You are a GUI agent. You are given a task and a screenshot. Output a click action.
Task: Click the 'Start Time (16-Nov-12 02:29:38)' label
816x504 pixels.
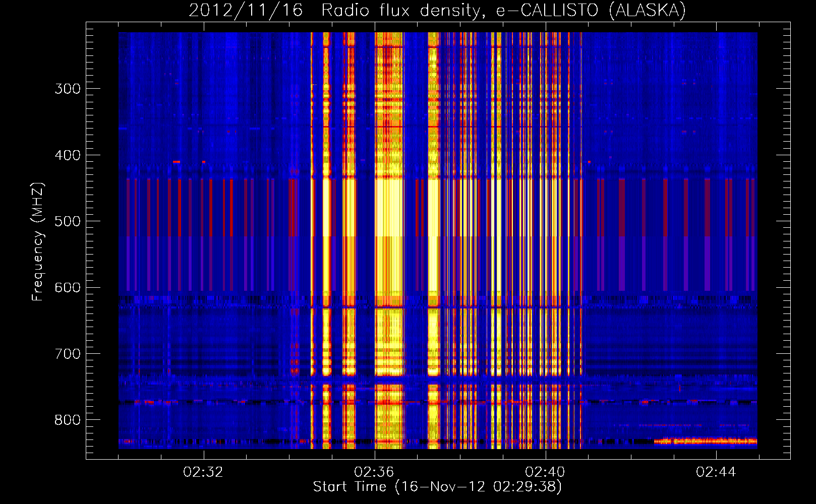pos(437,487)
